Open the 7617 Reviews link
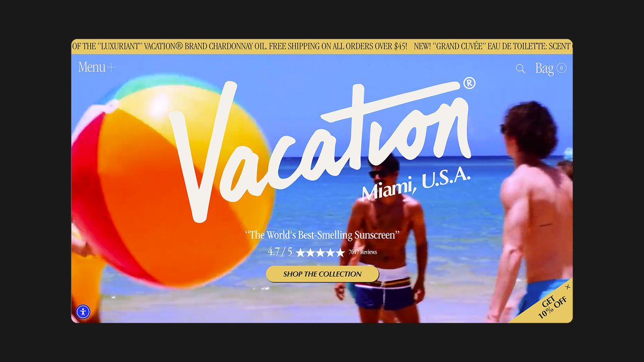The image size is (644, 362). 363,252
